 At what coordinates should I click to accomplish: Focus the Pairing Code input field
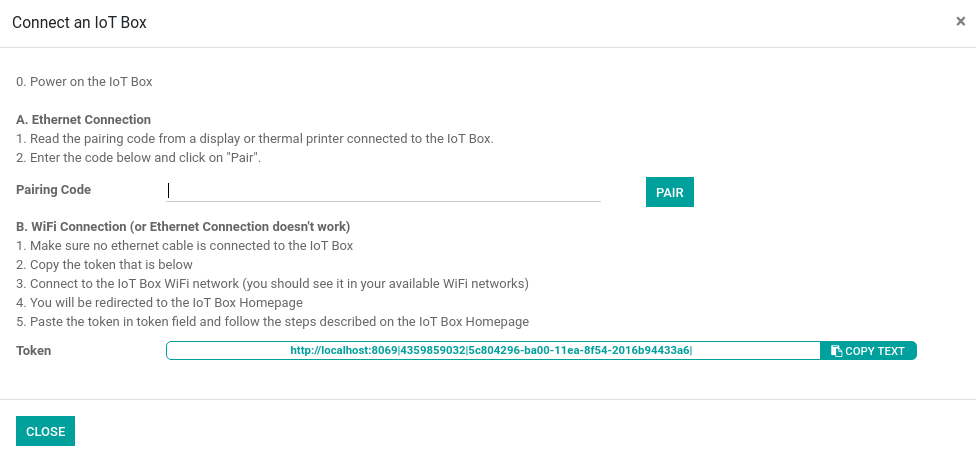click(x=383, y=190)
